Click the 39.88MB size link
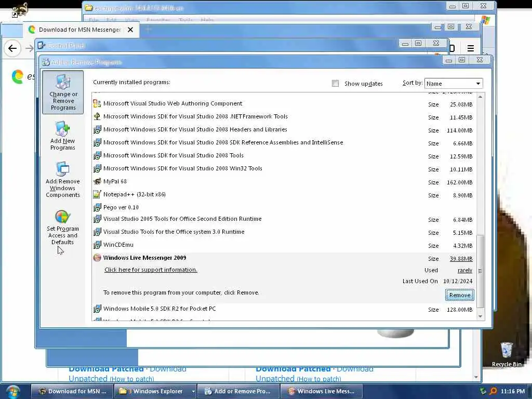This screenshot has height=399, width=532. [x=461, y=259]
